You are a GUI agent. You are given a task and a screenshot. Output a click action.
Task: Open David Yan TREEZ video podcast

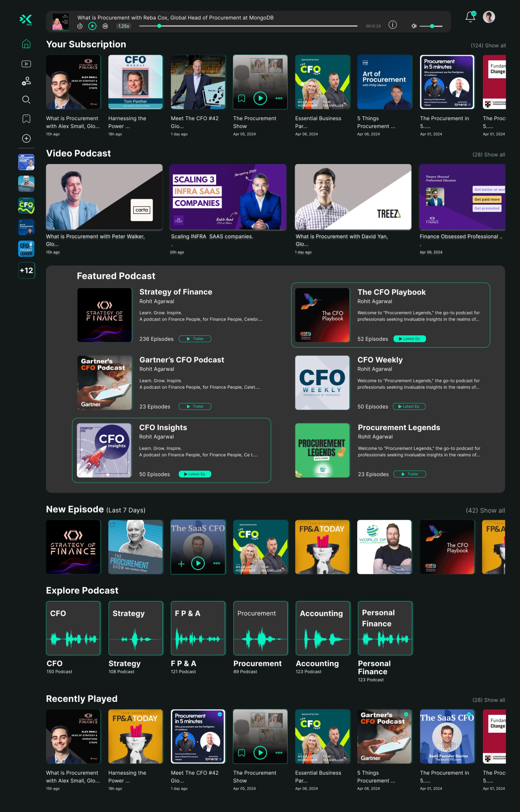pyautogui.click(x=353, y=197)
